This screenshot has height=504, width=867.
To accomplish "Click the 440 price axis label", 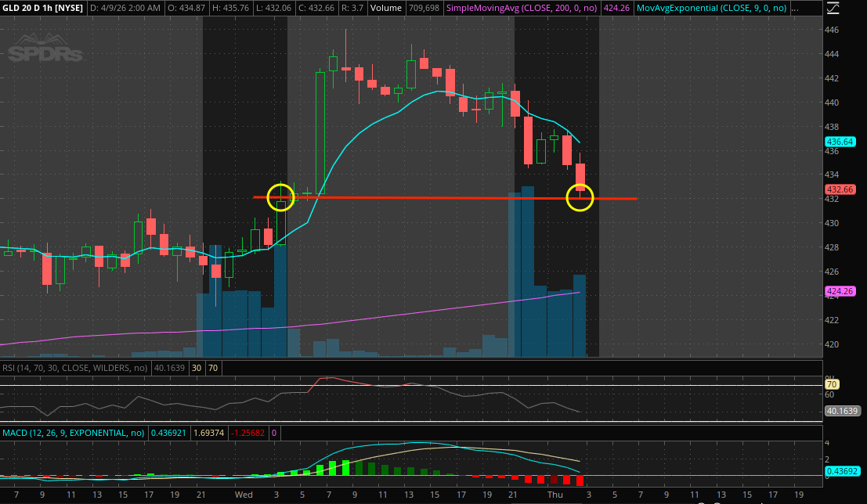I will pyautogui.click(x=832, y=103).
